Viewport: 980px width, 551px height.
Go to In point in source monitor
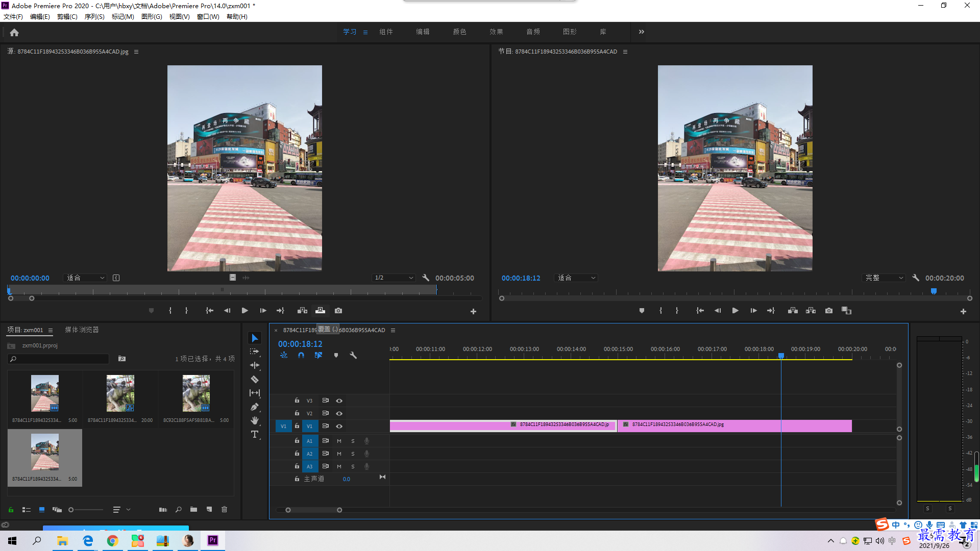pos(209,310)
